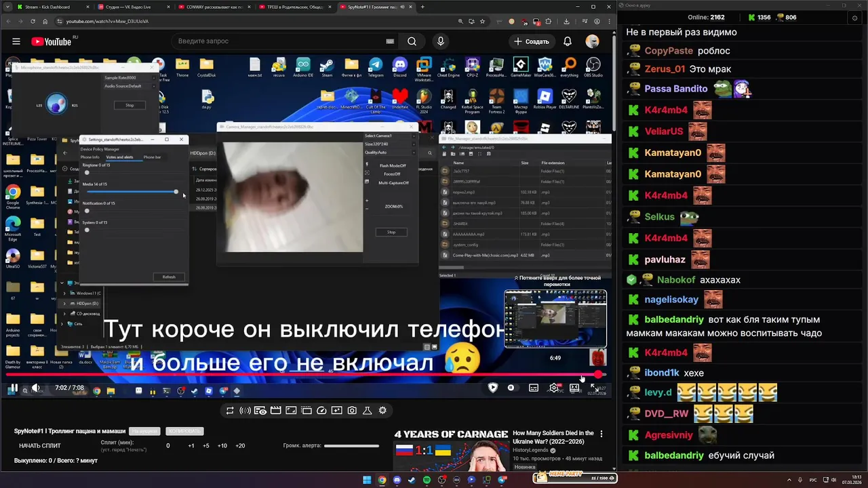Click Stop in the Camera Manager window

pyautogui.click(x=391, y=232)
